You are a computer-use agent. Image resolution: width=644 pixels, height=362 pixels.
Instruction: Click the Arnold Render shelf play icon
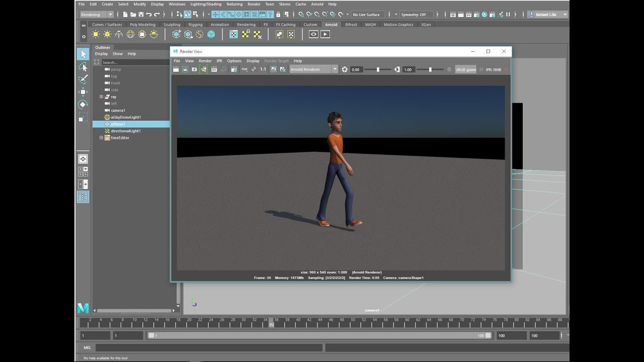tap(325, 34)
